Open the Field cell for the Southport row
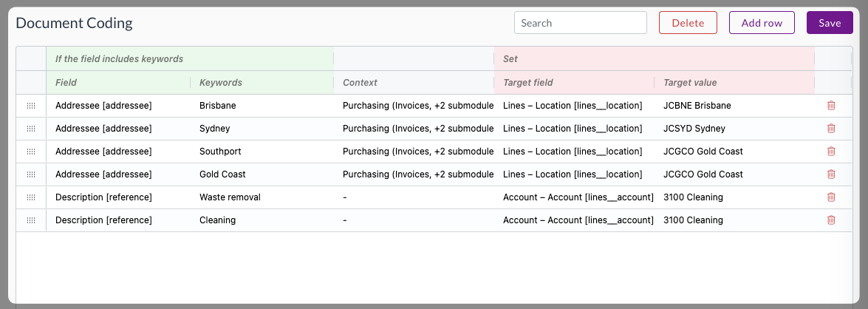This screenshot has width=868, height=309. pyautogui.click(x=118, y=152)
